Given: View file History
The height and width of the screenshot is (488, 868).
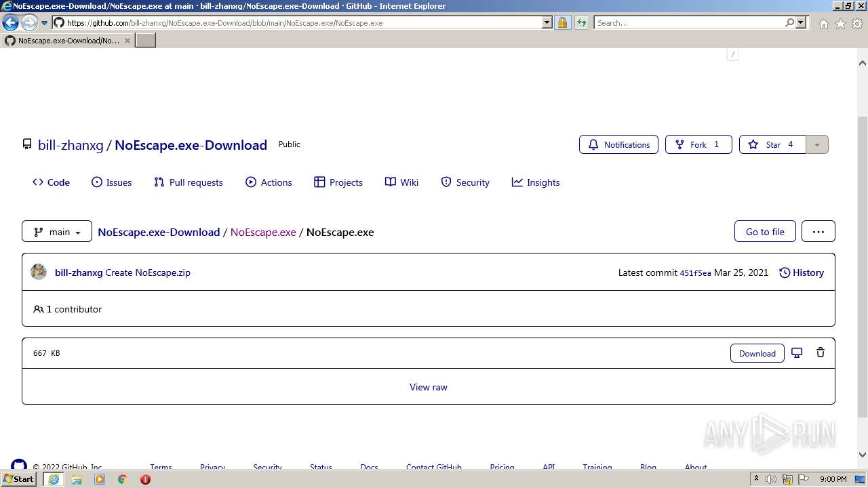Looking at the screenshot, I should click(x=802, y=272).
